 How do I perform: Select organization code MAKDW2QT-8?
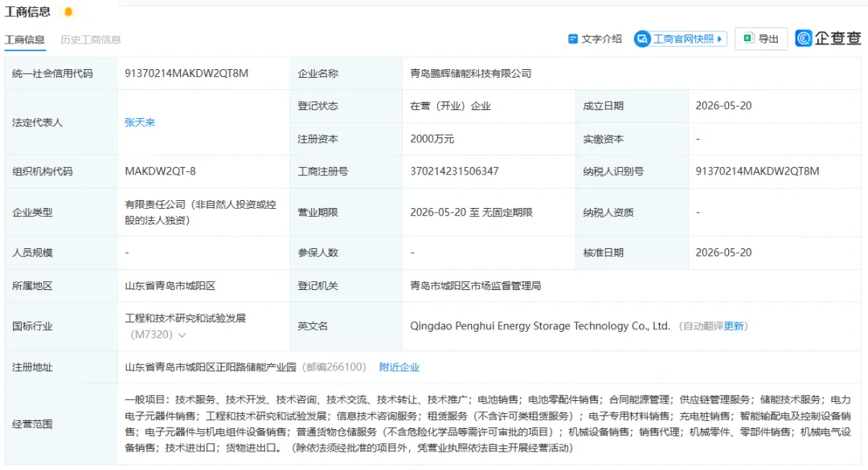coord(160,171)
